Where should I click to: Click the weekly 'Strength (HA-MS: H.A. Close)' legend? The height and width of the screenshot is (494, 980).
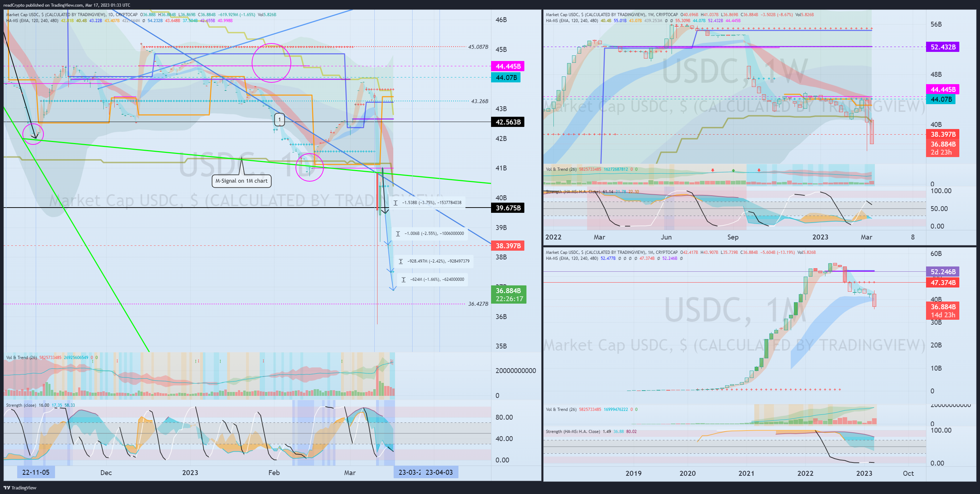click(x=573, y=192)
